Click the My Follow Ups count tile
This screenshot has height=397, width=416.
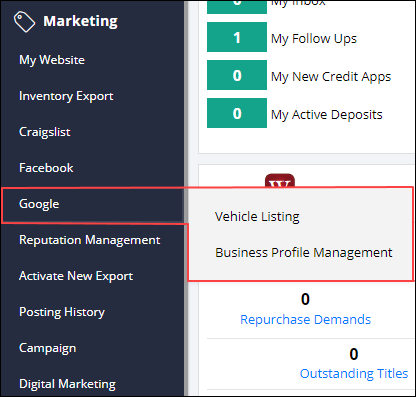(237, 37)
